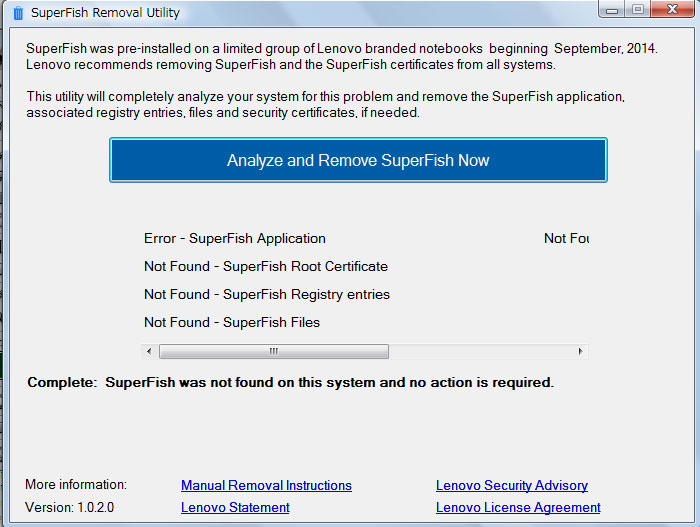Select the SuperFish Registry entries result row

pos(267,295)
